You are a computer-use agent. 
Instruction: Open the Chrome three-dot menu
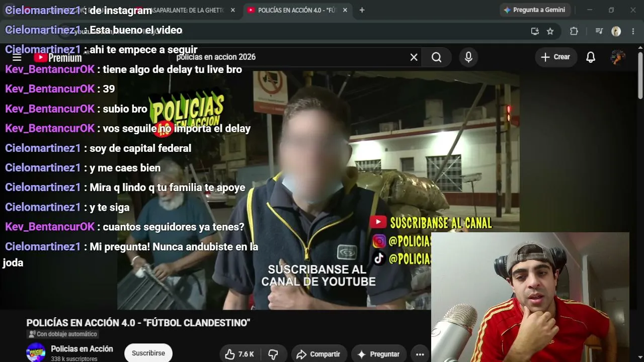coord(633,31)
